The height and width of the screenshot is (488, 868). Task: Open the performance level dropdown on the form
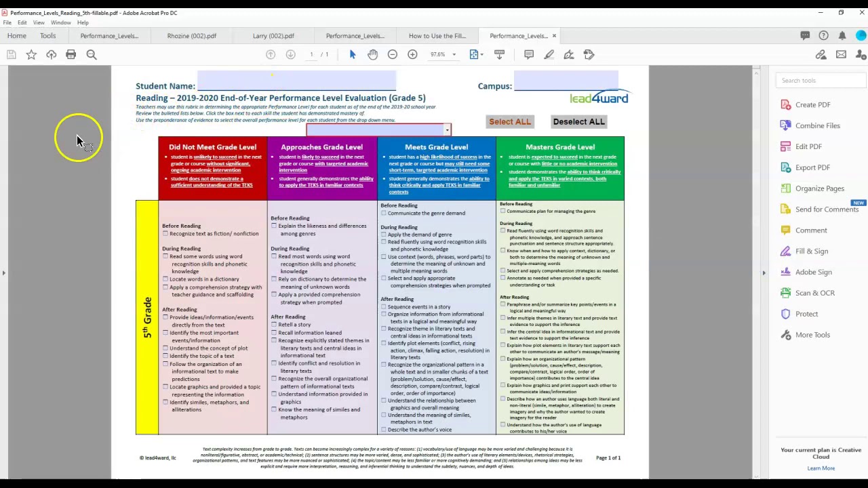(x=447, y=130)
